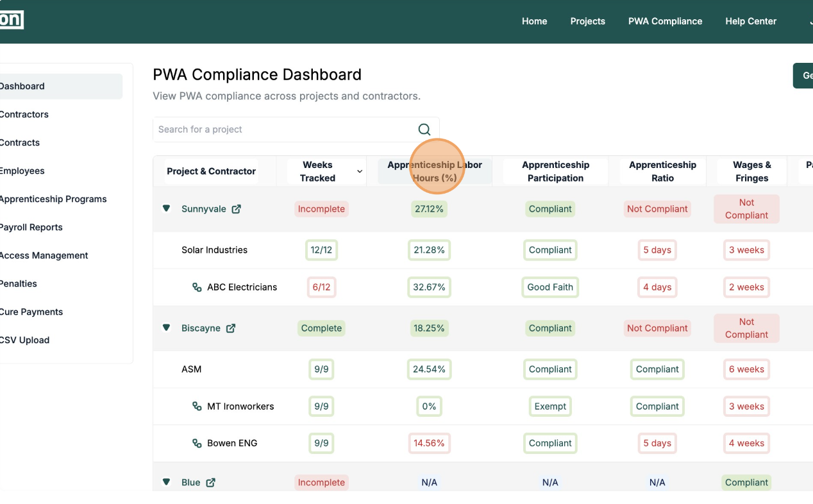Collapse the Sunnyvale project row
The width and height of the screenshot is (813, 504).
coord(167,208)
